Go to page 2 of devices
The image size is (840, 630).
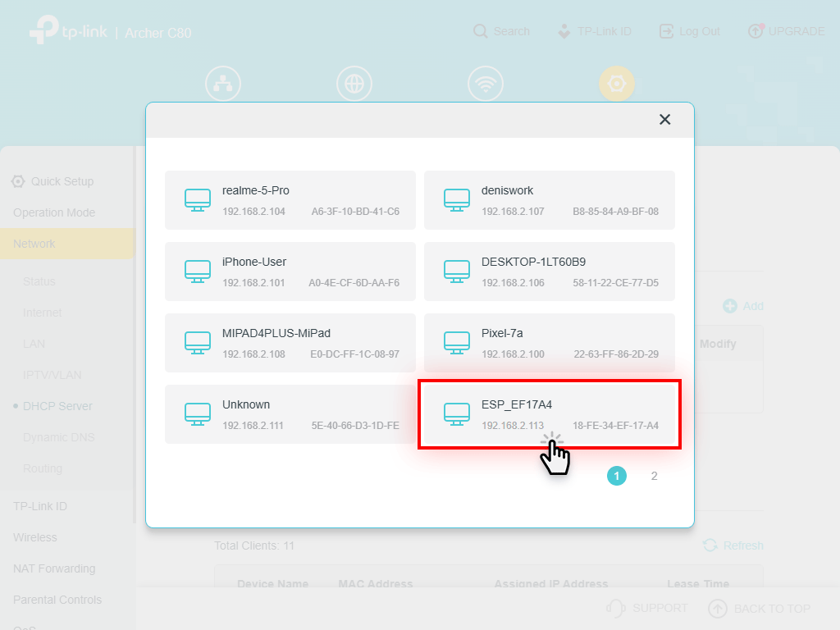click(x=654, y=476)
